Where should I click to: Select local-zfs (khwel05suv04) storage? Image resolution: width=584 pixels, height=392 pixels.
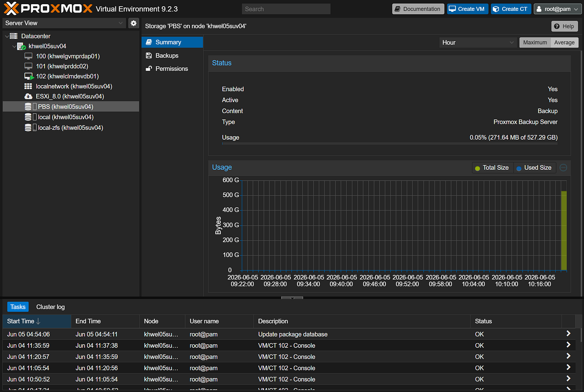(x=70, y=128)
